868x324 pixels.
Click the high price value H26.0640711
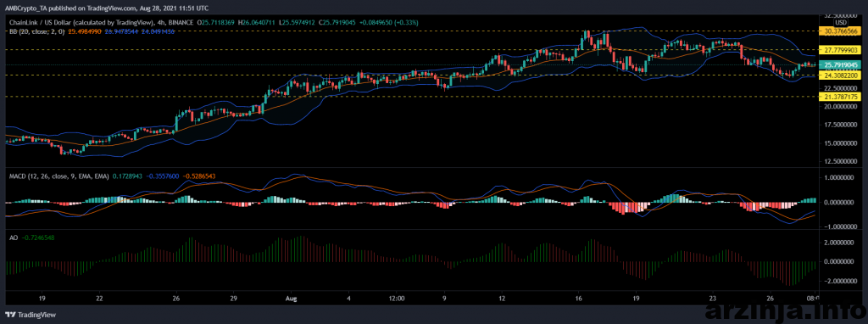(x=257, y=23)
